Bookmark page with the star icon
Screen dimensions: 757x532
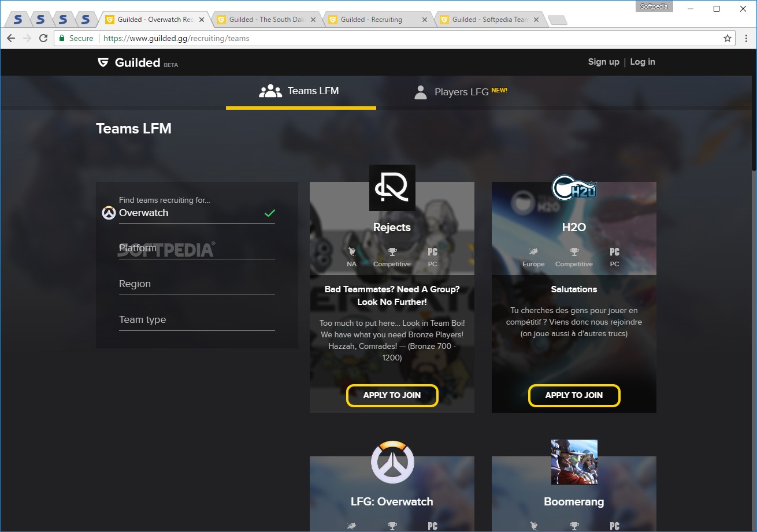(728, 38)
